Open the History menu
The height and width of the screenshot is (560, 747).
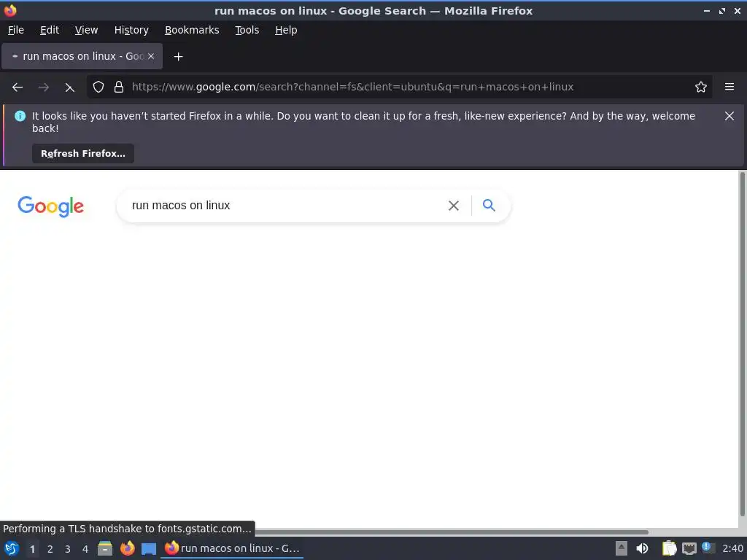[x=131, y=30]
